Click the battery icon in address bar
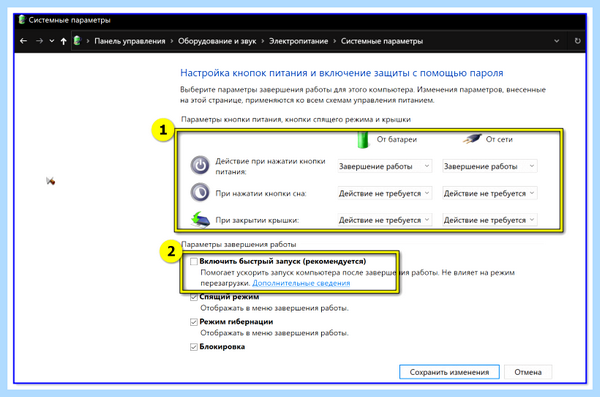Viewport: 600px width, 397px height. pyautogui.click(x=77, y=41)
